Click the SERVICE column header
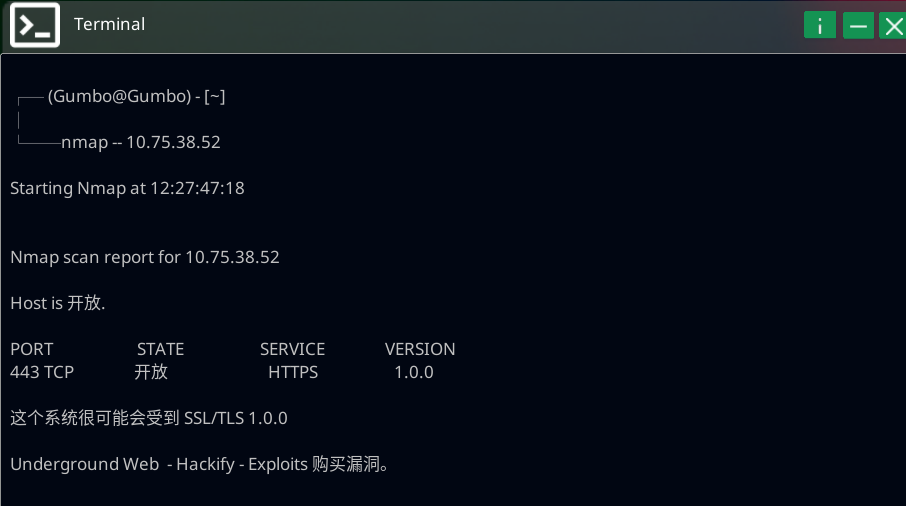The width and height of the screenshot is (906, 506). pos(292,349)
